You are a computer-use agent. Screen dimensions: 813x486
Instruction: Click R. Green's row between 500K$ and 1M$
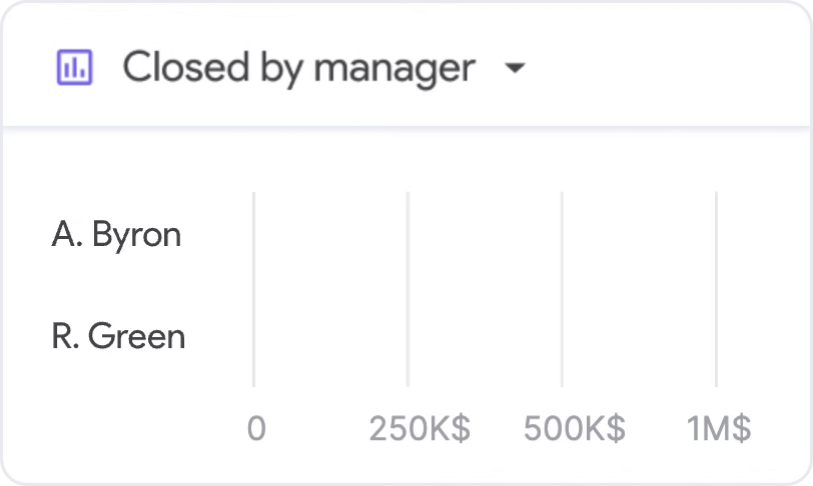639,336
